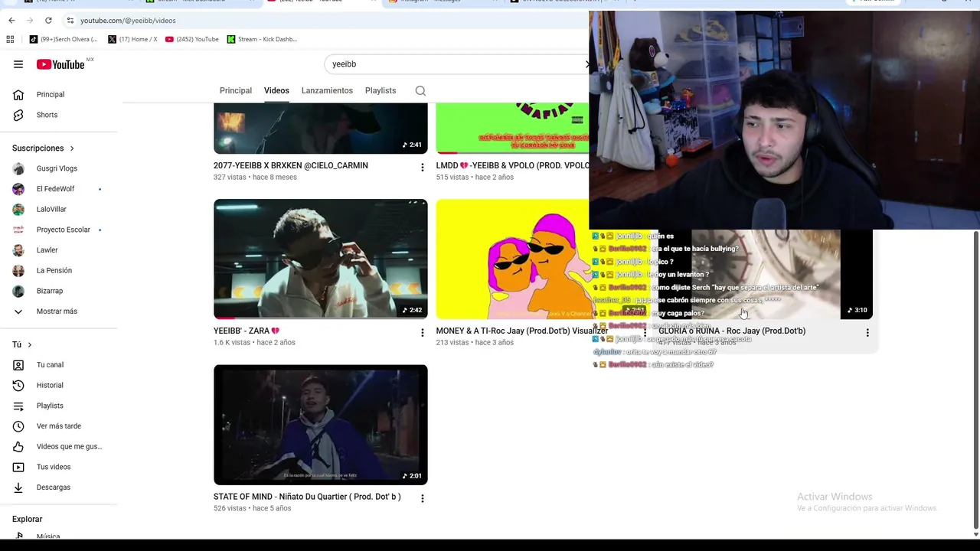Open the YouTube guide hamburger menu
Viewport: 980px width, 551px height.
click(x=18, y=64)
